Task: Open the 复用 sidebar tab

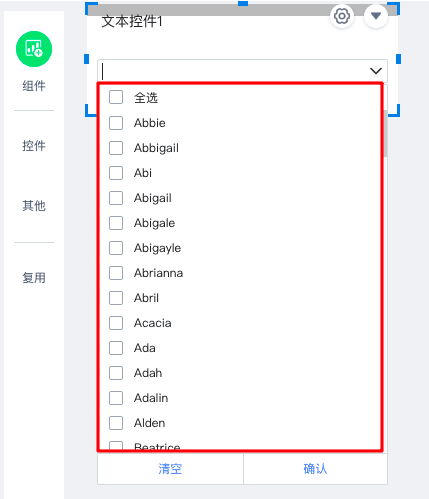Action: (34, 278)
